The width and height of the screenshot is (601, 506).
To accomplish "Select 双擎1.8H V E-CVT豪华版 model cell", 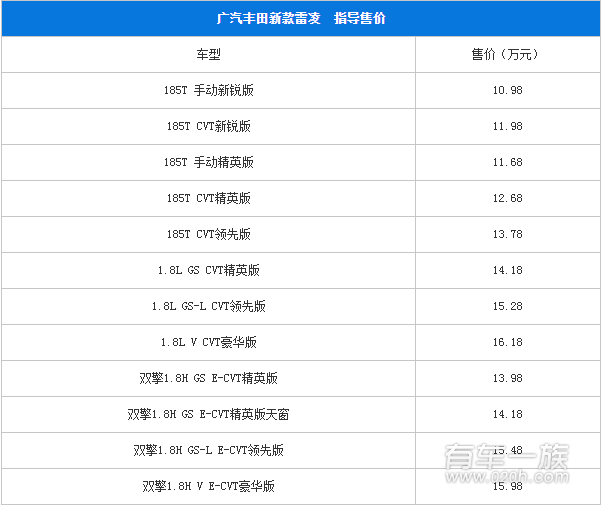I will (x=209, y=486).
